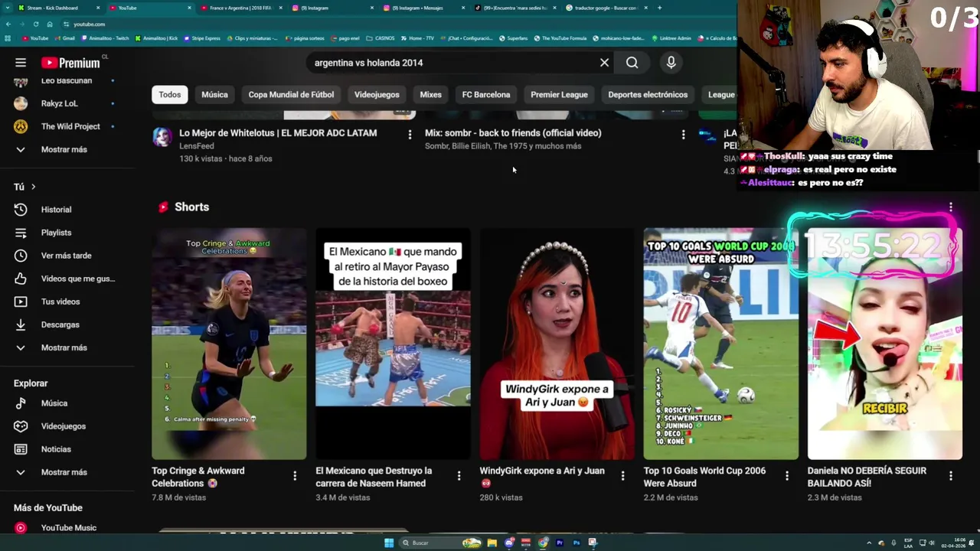Select the Música filter chip

[x=214, y=95]
